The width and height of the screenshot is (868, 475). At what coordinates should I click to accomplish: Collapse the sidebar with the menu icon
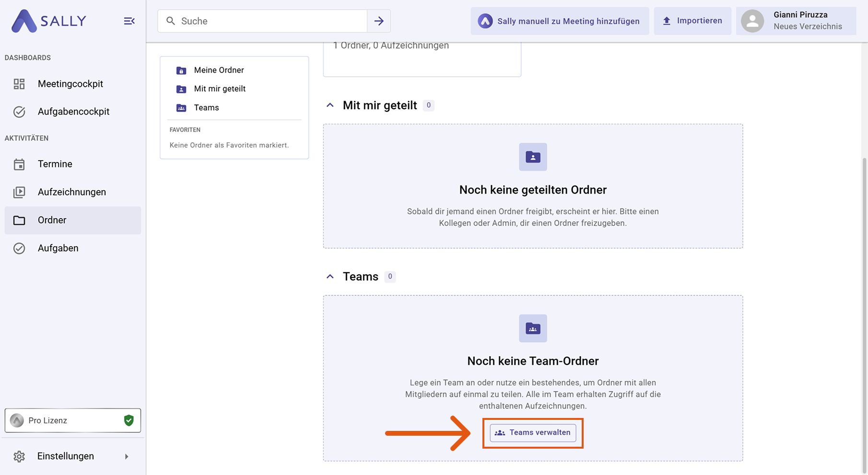[129, 21]
